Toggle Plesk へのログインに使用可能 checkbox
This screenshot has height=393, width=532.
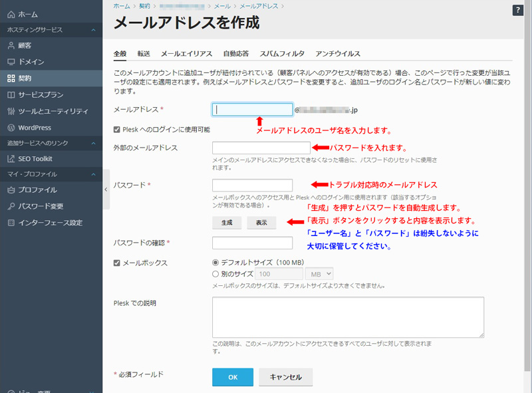[117, 129]
